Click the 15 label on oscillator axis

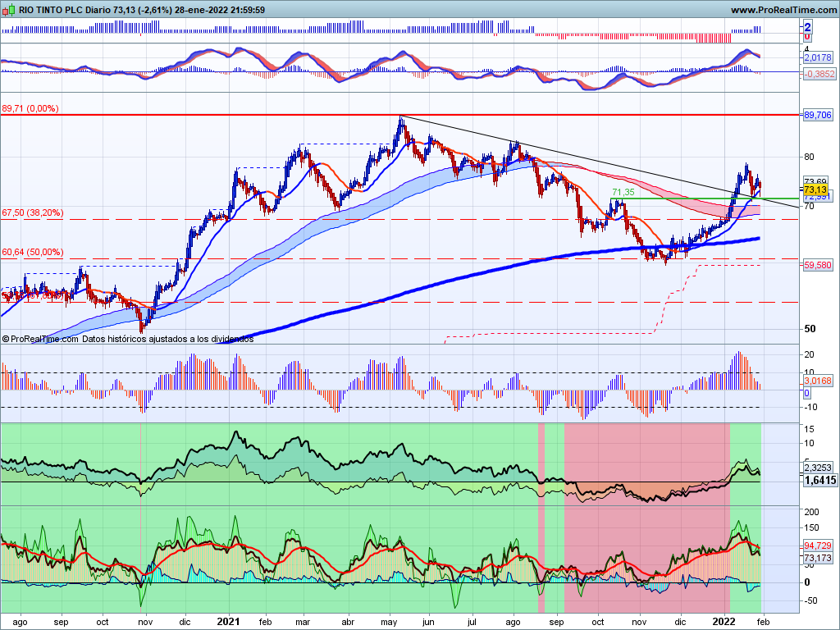809,428
